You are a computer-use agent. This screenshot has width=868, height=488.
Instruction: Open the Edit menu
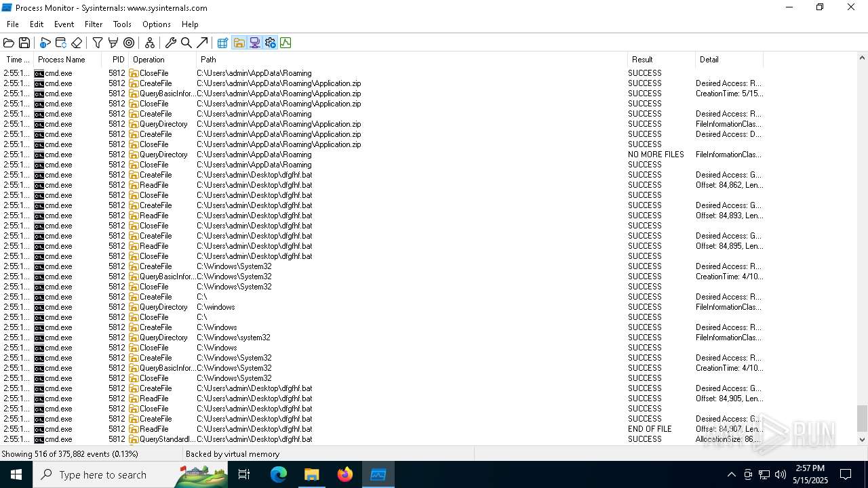click(37, 24)
